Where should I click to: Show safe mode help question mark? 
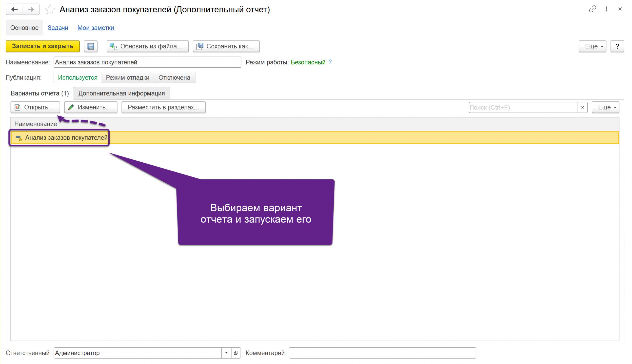coord(330,62)
